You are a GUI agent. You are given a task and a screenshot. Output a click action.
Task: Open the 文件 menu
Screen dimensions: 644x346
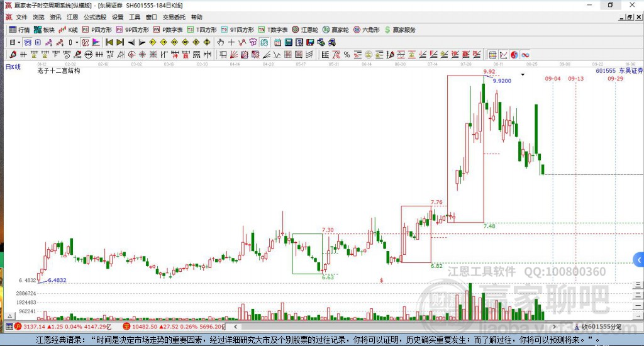21,17
